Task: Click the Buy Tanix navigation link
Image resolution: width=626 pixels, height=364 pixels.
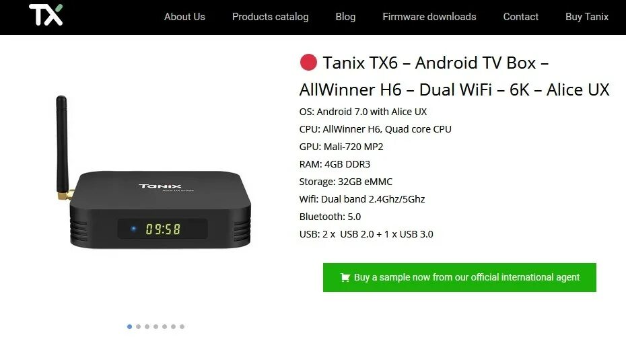Action: tap(587, 17)
